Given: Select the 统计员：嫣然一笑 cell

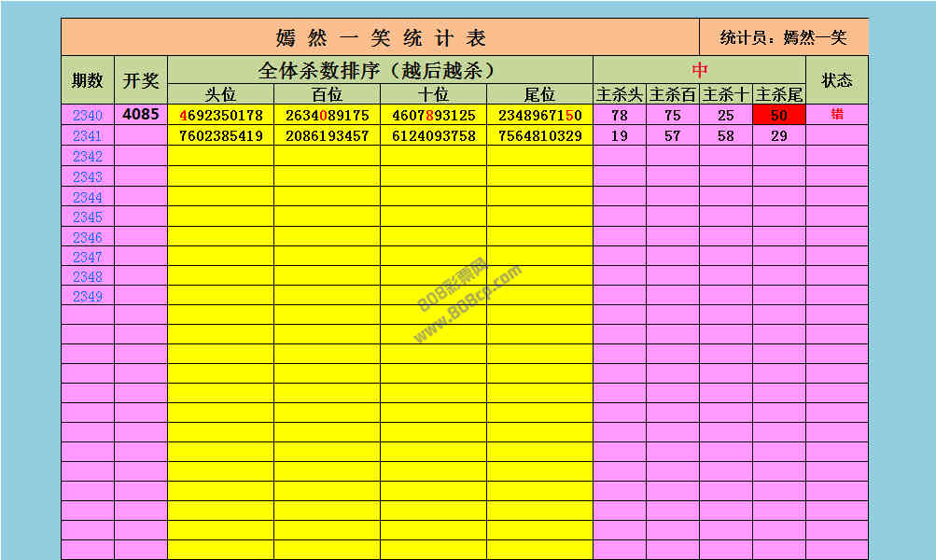Looking at the screenshot, I should pos(783,37).
